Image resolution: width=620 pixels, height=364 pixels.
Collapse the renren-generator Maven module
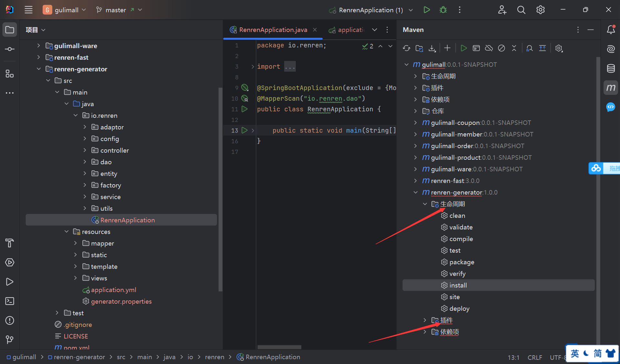coord(416,192)
